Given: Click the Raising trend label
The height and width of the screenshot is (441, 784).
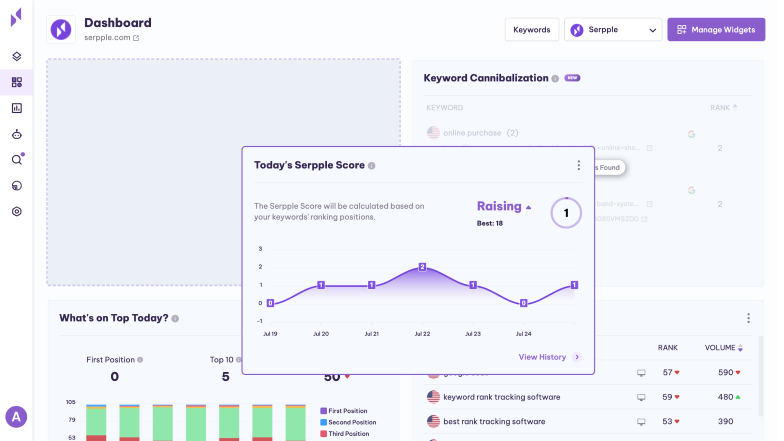Looking at the screenshot, I should tap(498, 206).
